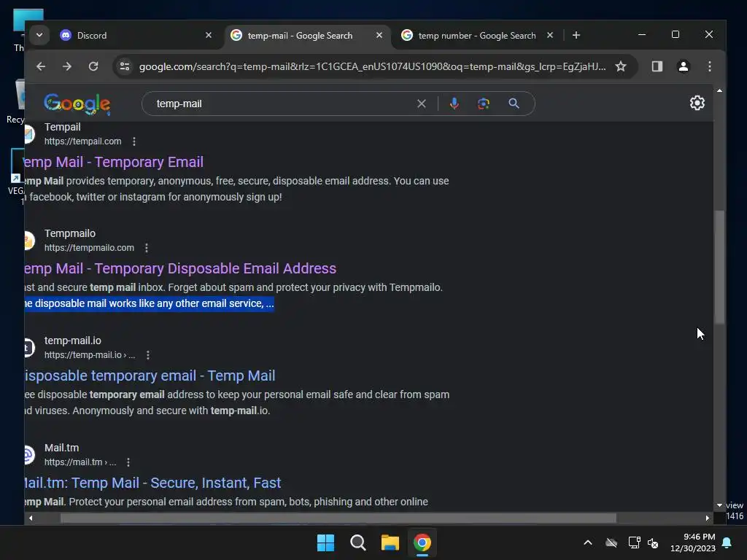Image resolution: width=747 pixels, height=560 pixels.
Task: Open the volume muted tray icon
Action: (x=653, y=542)
